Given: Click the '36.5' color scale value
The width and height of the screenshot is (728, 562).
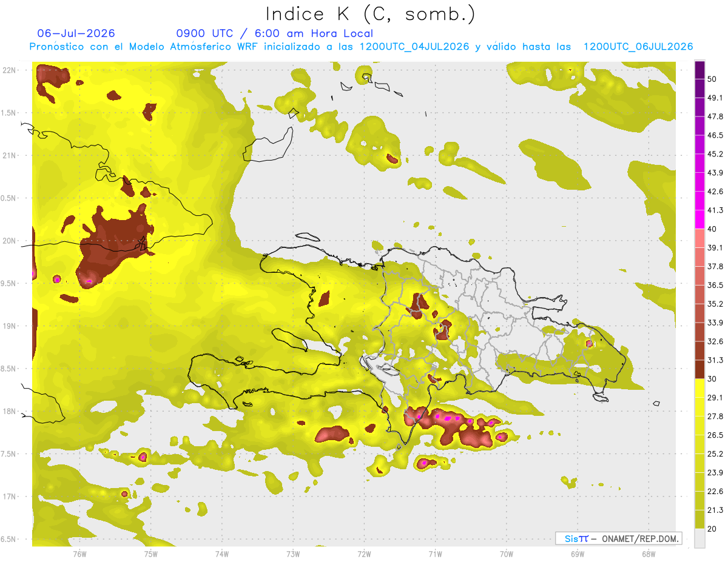Looking at the screenshot, I should [x=715, y=285].
